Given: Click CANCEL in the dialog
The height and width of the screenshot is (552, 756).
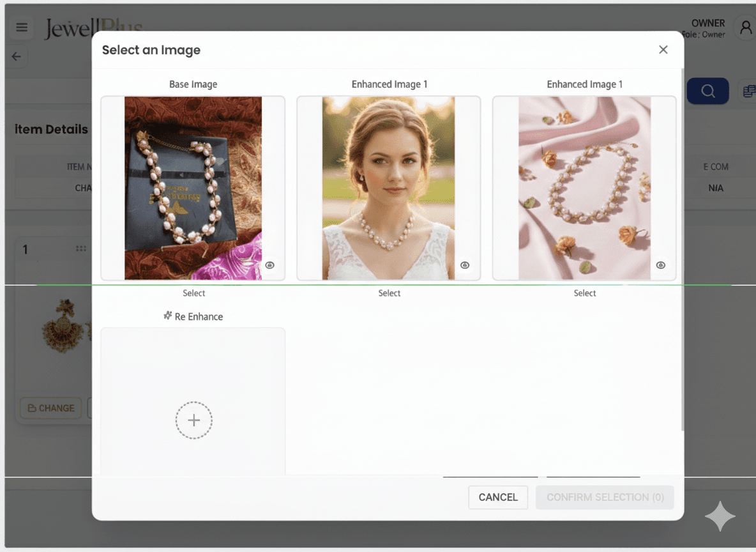Looking at the screenshot, I should [x=497, y=497].
